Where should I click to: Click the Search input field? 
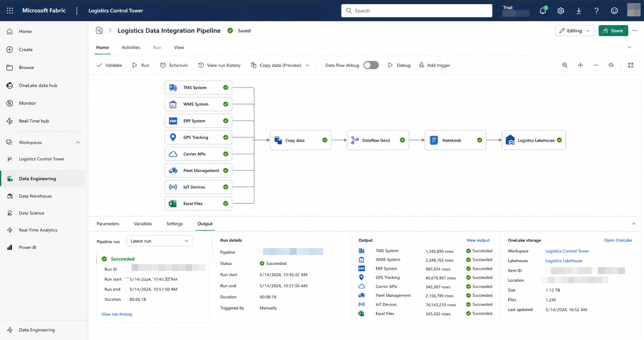point(417,11)
